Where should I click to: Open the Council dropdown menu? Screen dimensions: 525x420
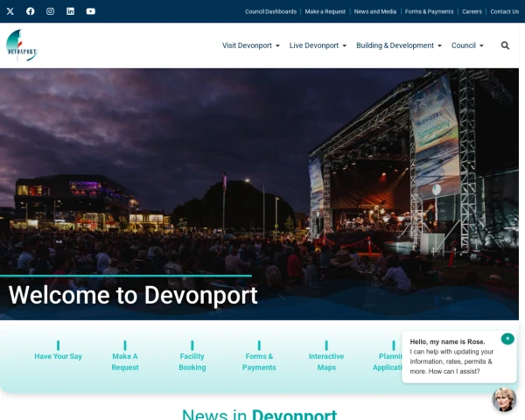[467, 45]
